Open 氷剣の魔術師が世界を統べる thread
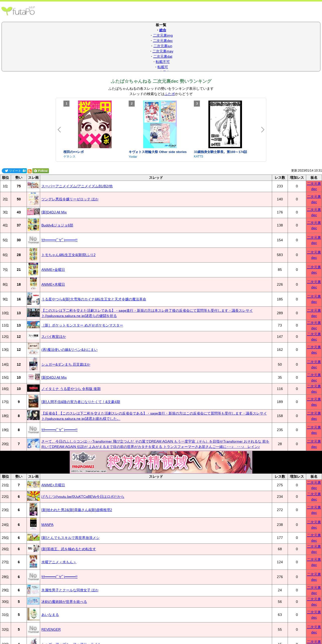The width and height of the screenshot is (322, 644). tap(64, 602)
